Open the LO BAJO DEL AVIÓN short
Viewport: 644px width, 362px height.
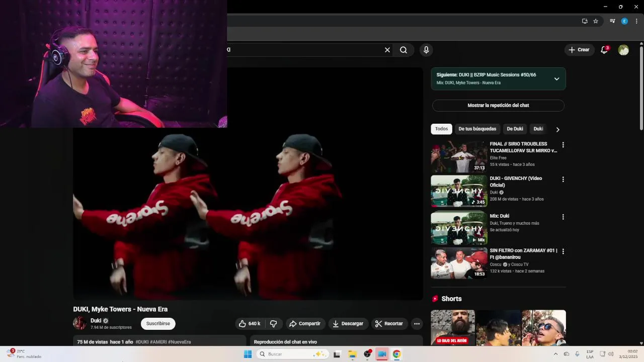point(453,327)
